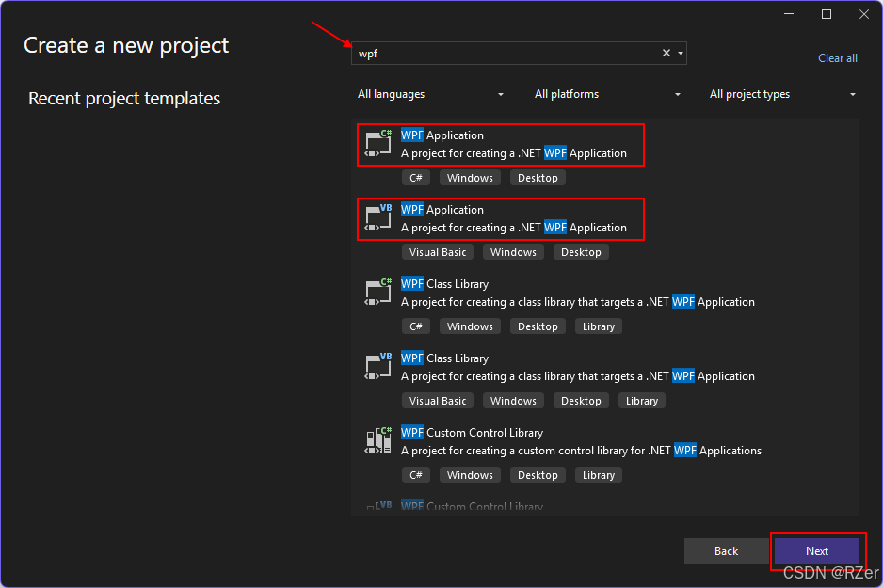This screenshot has width=883, height=588.
Task: Click C# WPF Application description text
Action: tap(514, 153)
